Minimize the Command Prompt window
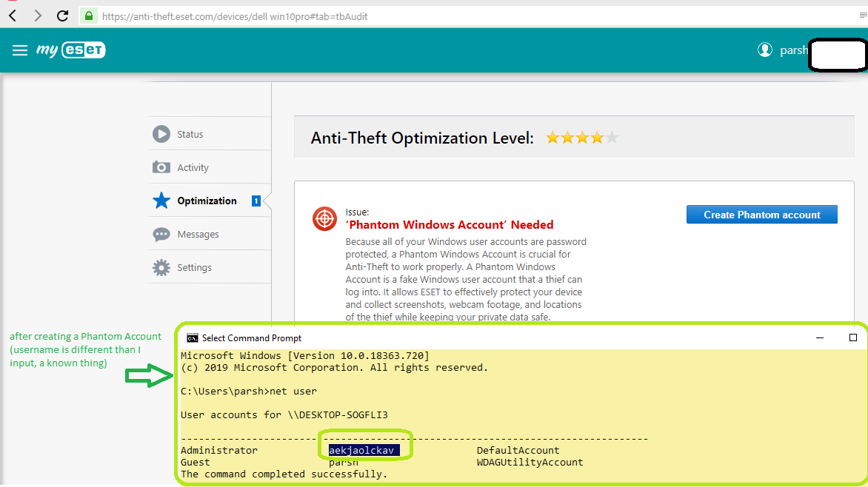Screen dimensions: 868x487 click(820, 337)
